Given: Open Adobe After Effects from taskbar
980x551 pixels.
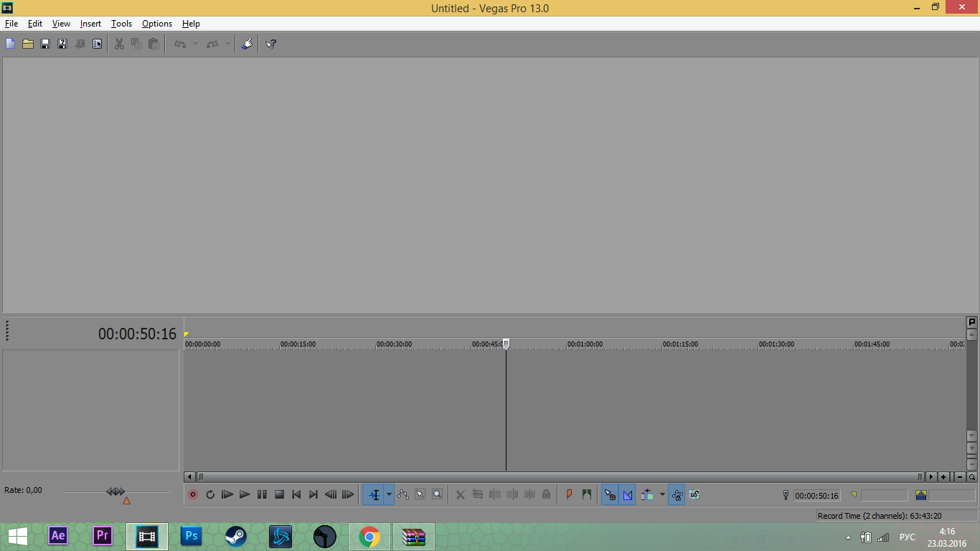Looking at the screenshot, I should [58, 536].
